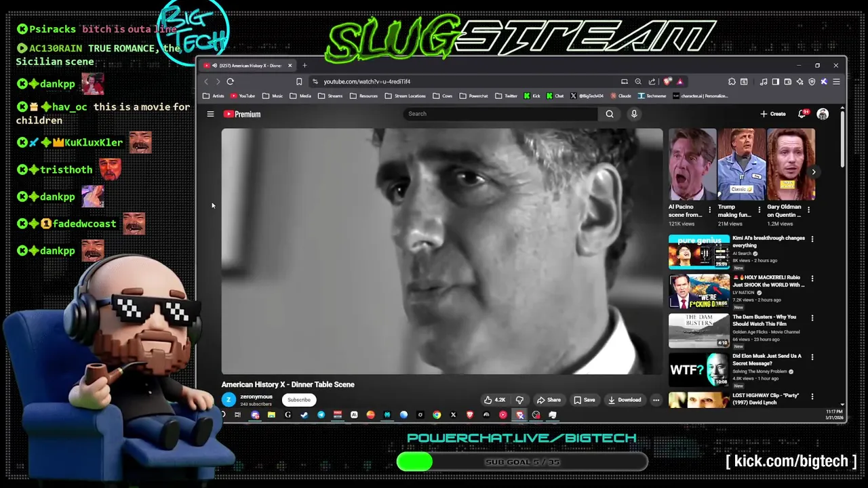This screenshot has height=488, width=868.
Task: Open options for Elon Musk Secret Message video
Action: (812, 357)
